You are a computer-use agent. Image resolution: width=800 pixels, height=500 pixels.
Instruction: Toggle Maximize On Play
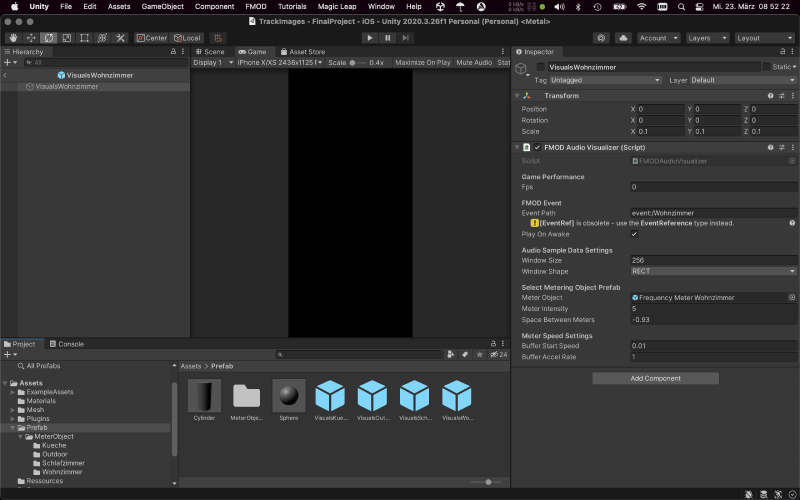[422, 62]
